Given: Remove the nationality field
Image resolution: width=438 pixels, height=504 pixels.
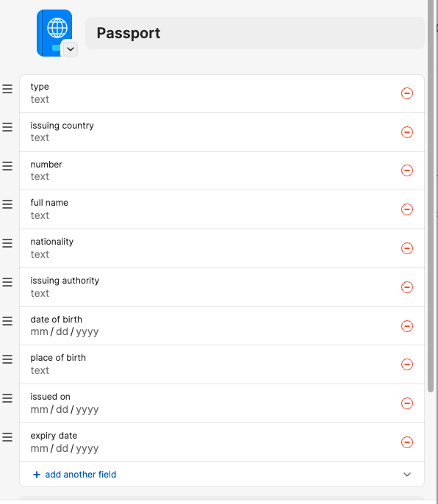Looking at the screenshot, I should point(407,248).
